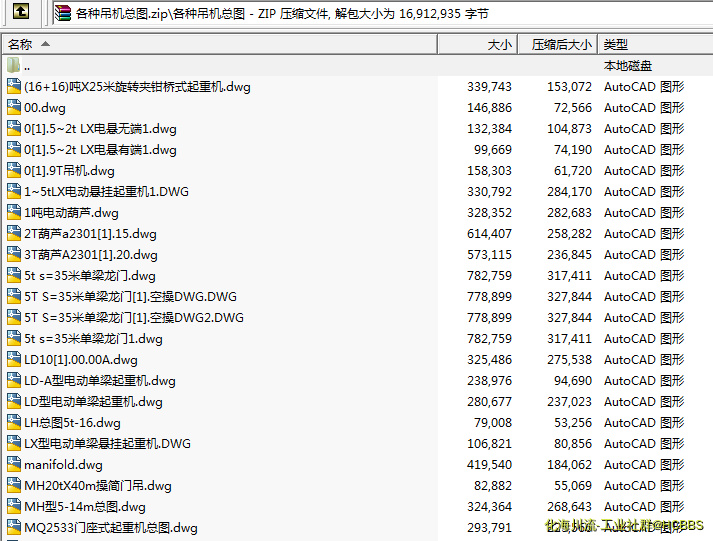Click icon of LD10[1].00.00A.dwg

14,360
